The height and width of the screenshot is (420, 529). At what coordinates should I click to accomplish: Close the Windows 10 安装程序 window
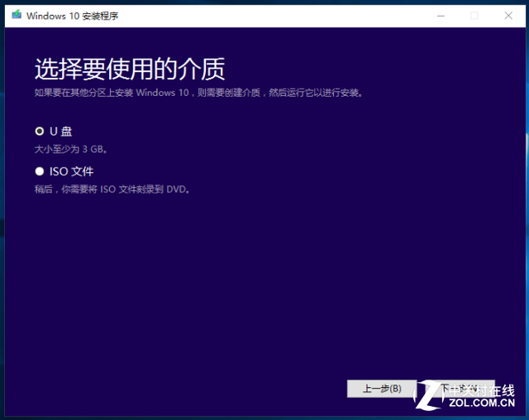point(508,16)
